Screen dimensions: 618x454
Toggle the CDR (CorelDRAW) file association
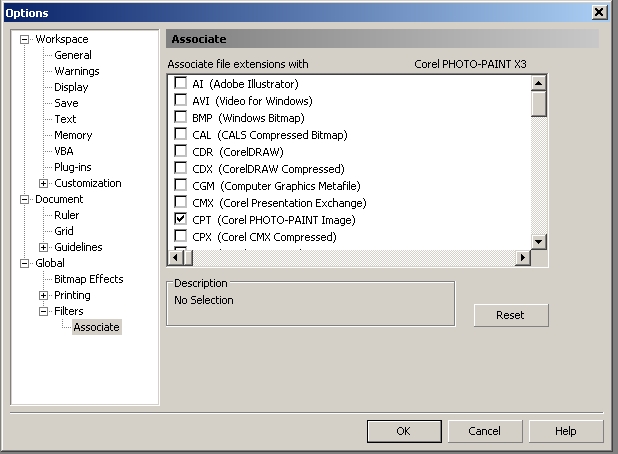click(x=181, y=152)
